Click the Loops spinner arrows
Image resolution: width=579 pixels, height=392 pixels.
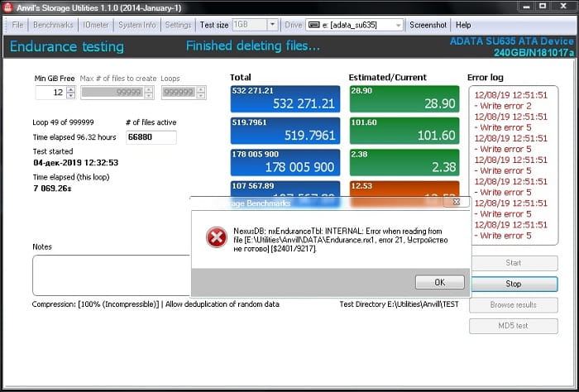201,93
